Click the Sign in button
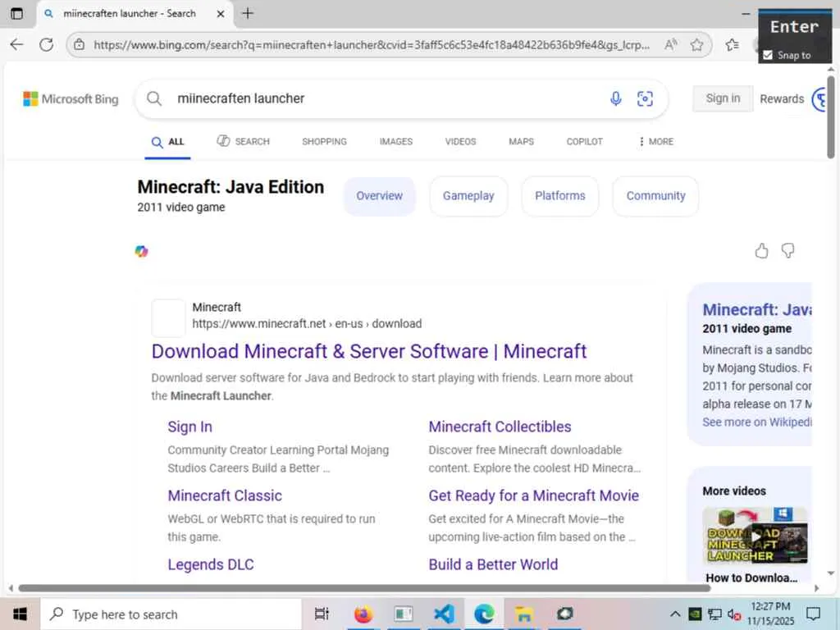 click(723, 98)
